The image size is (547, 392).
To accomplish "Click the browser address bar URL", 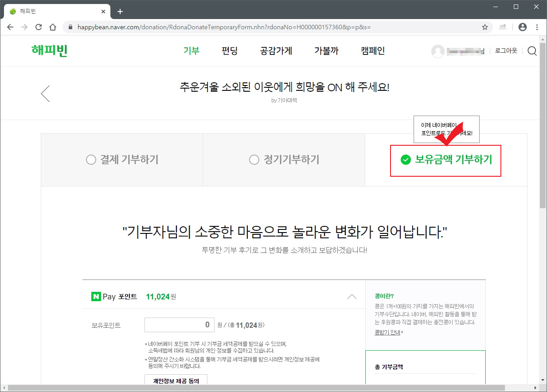I will (224, 27).
